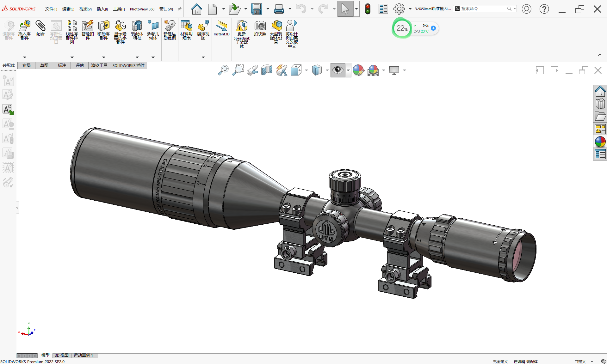Open Appearances color sphere in task pane
Image resolution: width=607 pixels, height=364 pixels.
[600, 142]
